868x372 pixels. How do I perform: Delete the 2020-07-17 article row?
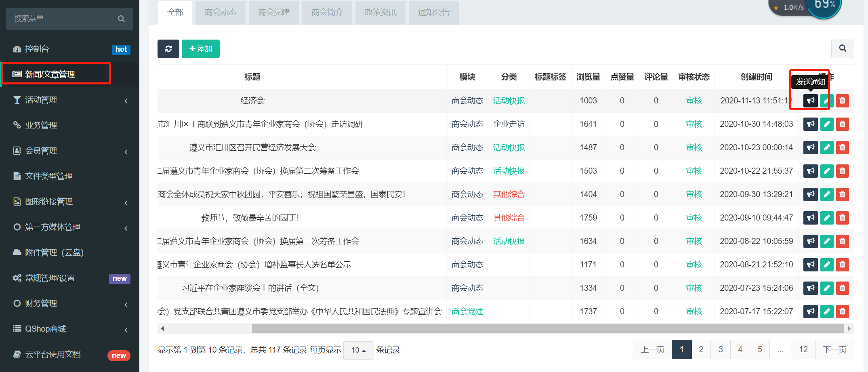pos(842,311)
